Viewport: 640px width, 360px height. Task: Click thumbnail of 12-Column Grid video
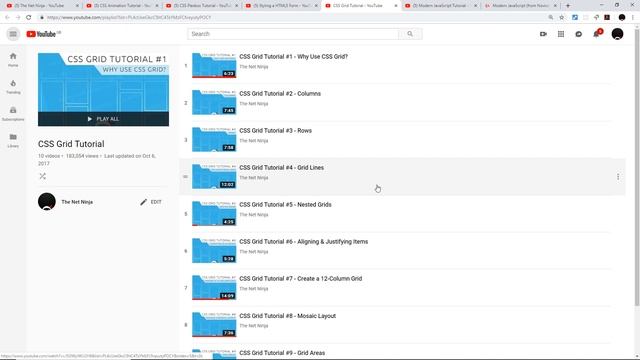tap(214, 287)
